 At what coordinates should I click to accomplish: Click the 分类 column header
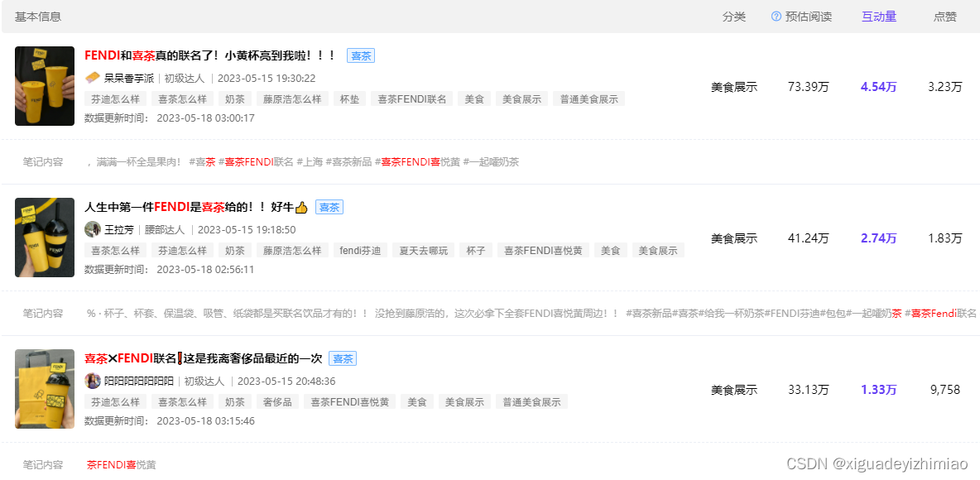click(734, 17)
